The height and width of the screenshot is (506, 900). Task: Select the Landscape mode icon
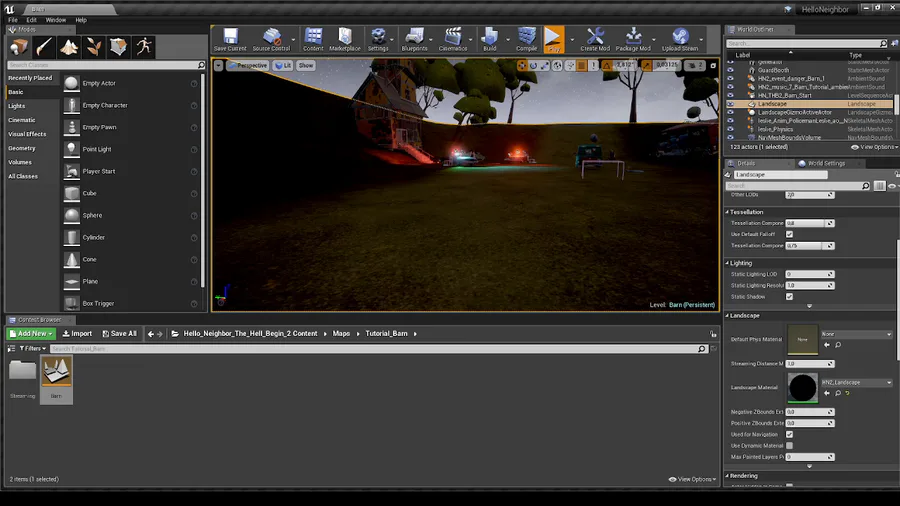pos(69,47)
